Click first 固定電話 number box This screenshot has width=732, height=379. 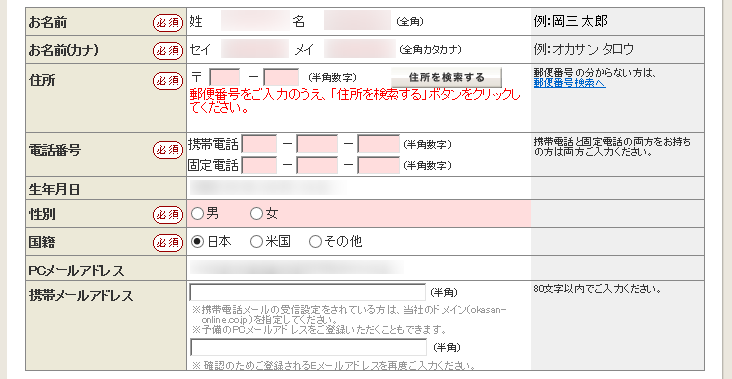point(259,165)
